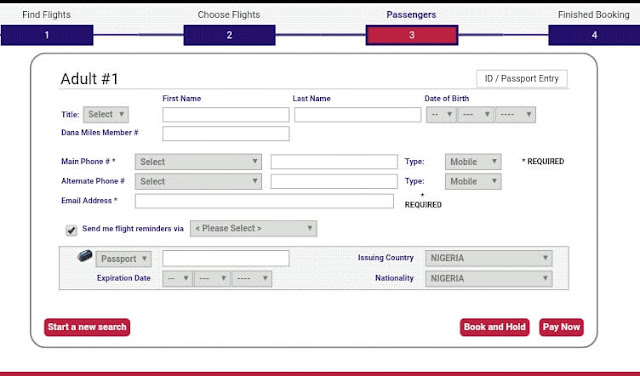Screen dimensions: 640x376
Task: Focus the Email Address field
Action: (x=264, y=201)
